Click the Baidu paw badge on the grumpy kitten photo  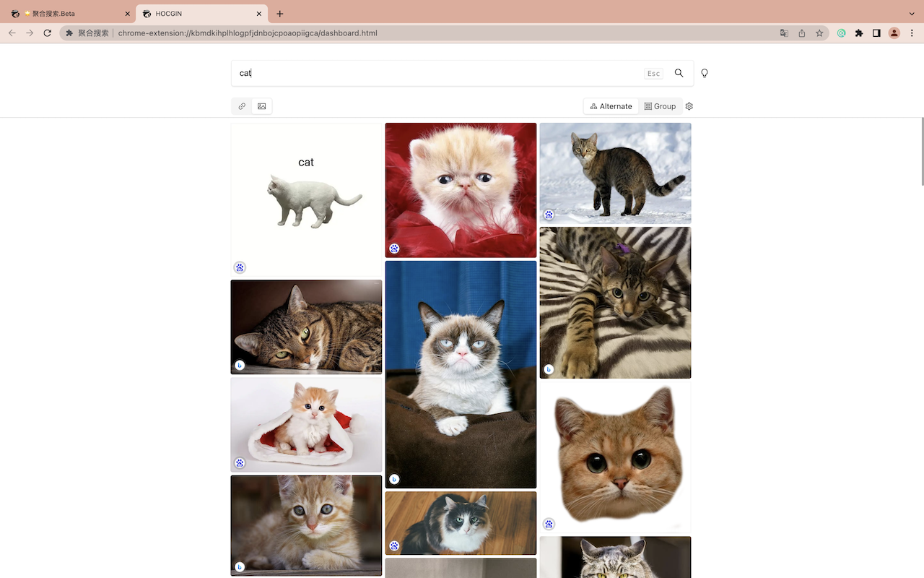click(394, 248)
